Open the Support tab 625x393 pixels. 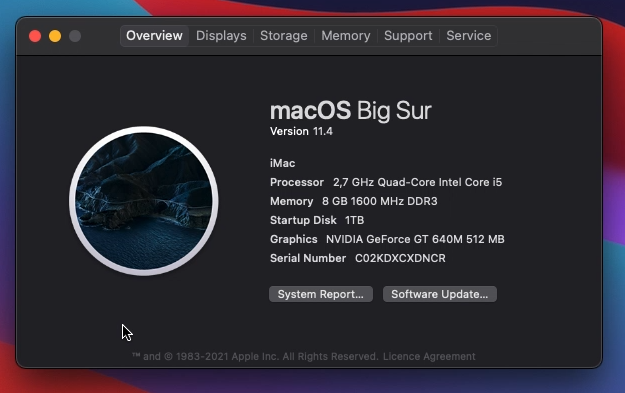point(408,36)
